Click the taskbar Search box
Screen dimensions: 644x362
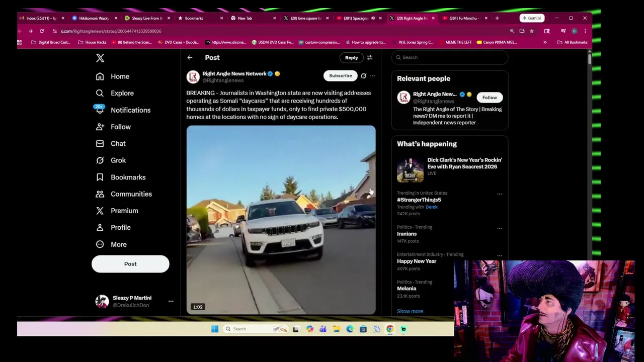[257, 329]
